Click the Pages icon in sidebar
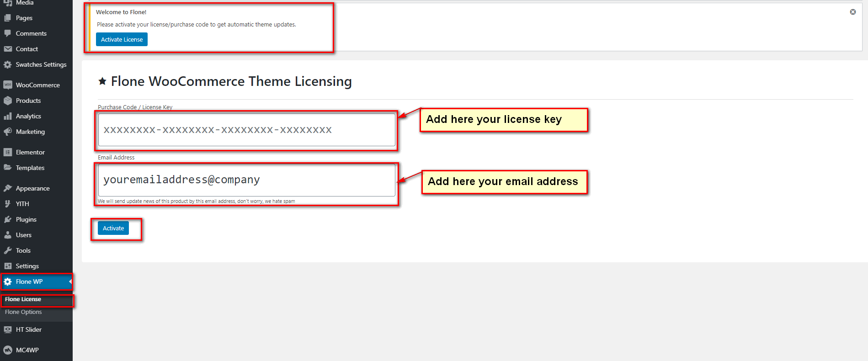This screenshot has height=361, width=868. [8, 18]
